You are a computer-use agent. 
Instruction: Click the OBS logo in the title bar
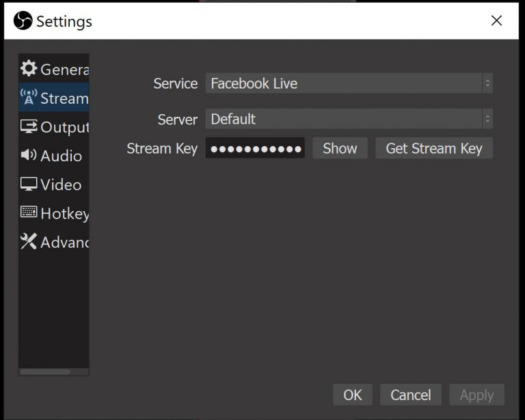tap(23, 20)
